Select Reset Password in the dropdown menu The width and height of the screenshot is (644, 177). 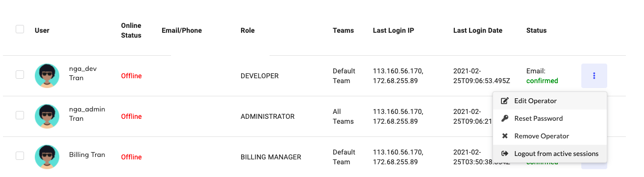tap(550, 118)
